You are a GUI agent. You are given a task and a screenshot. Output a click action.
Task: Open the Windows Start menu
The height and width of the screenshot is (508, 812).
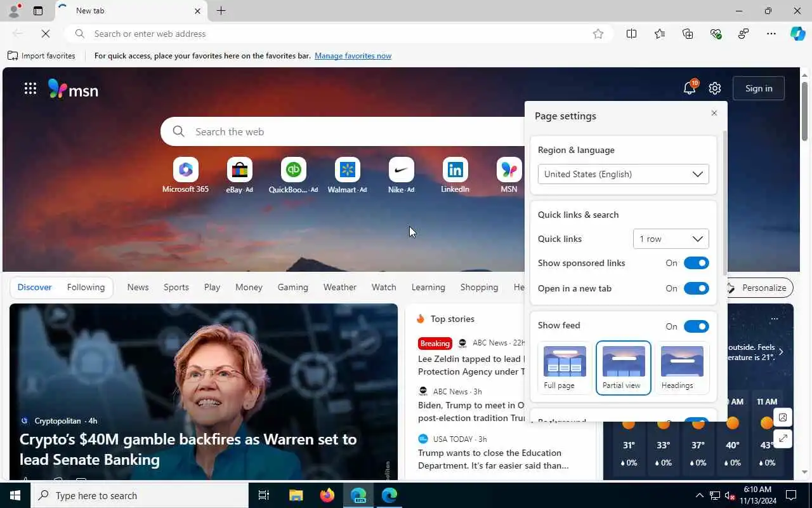[x=15, y=495]
